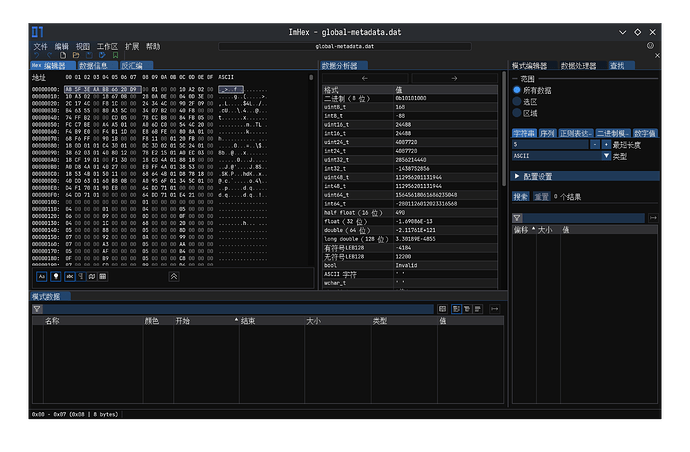Viewport: 690px width, 452px height.
Task: Go to previous entry in data inspector
Action: click(365, 78)
